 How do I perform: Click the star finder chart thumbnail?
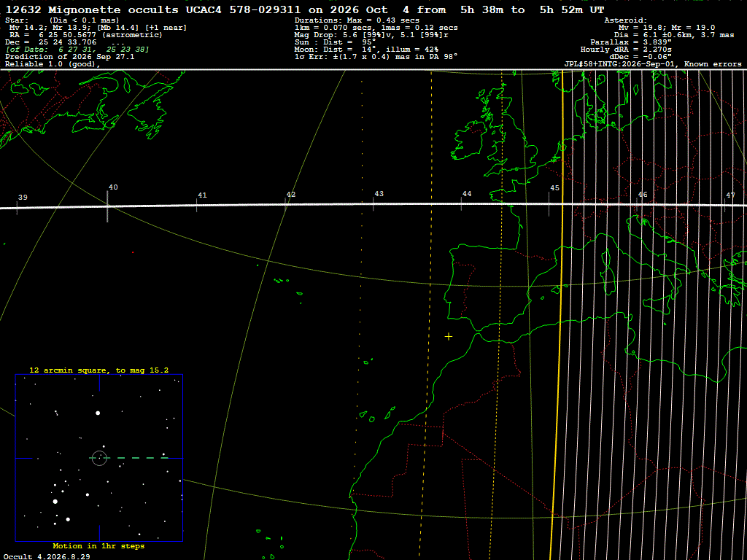[99, 458]
